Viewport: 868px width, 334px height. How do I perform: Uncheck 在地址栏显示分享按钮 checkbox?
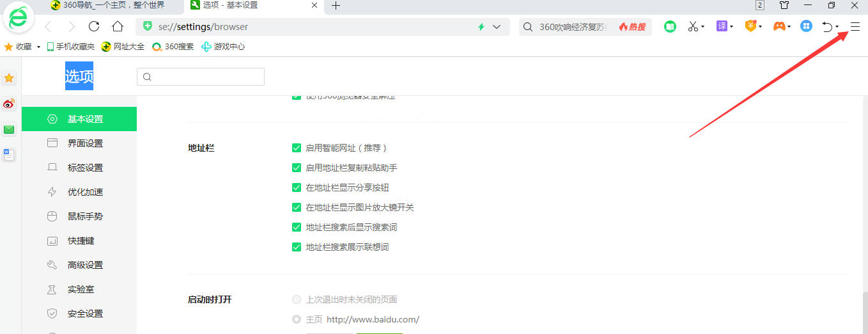point(297,187)
